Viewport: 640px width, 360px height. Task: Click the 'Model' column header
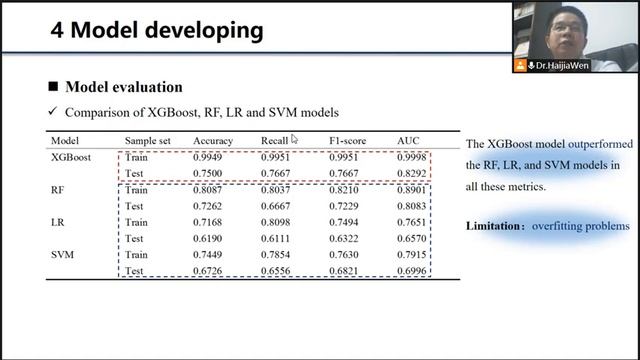coord(65,141)
